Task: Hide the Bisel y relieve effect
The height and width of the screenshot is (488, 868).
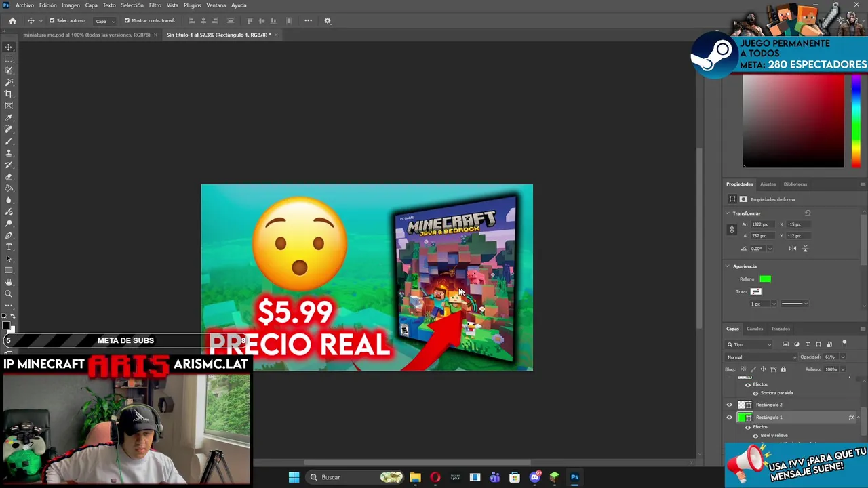Action: [x=755, y=436]
